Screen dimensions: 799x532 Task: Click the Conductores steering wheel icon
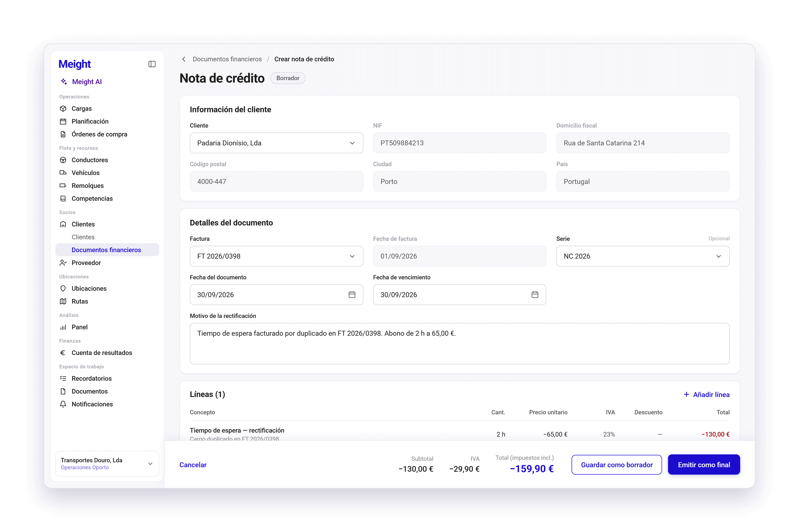[x=63, y=160]
